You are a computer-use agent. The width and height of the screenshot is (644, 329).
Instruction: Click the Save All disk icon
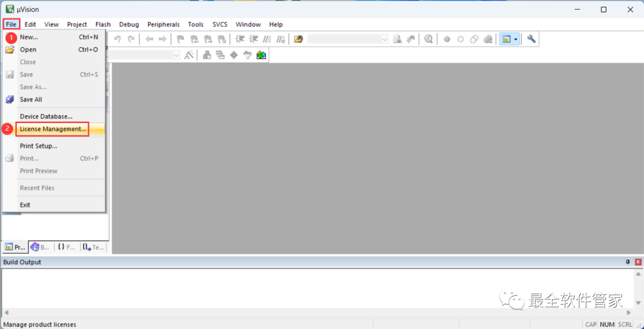pyautogui.click(x=10, y=100)
